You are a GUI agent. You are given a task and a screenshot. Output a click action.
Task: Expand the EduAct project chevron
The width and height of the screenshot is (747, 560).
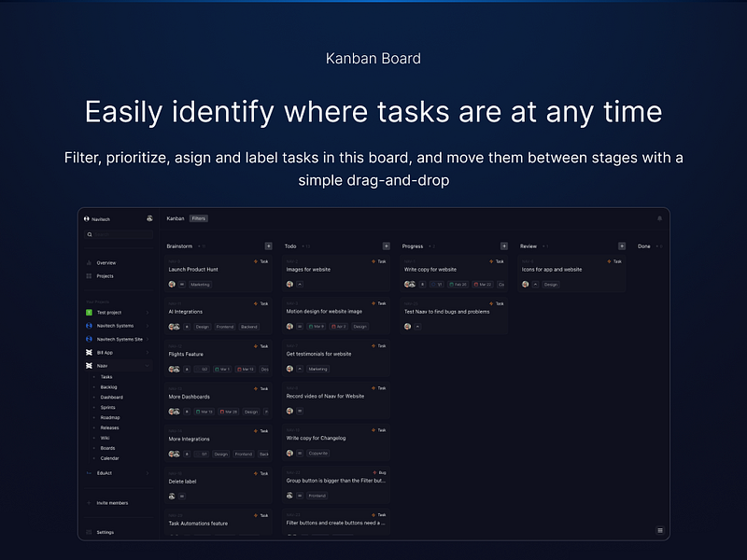click(x=148, y=473)
